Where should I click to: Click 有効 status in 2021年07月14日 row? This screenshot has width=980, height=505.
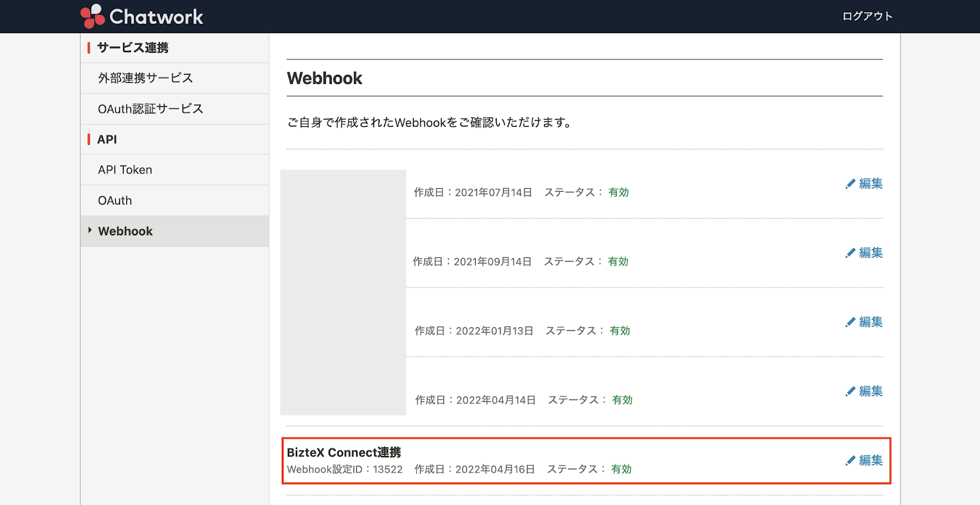(619, 192)
